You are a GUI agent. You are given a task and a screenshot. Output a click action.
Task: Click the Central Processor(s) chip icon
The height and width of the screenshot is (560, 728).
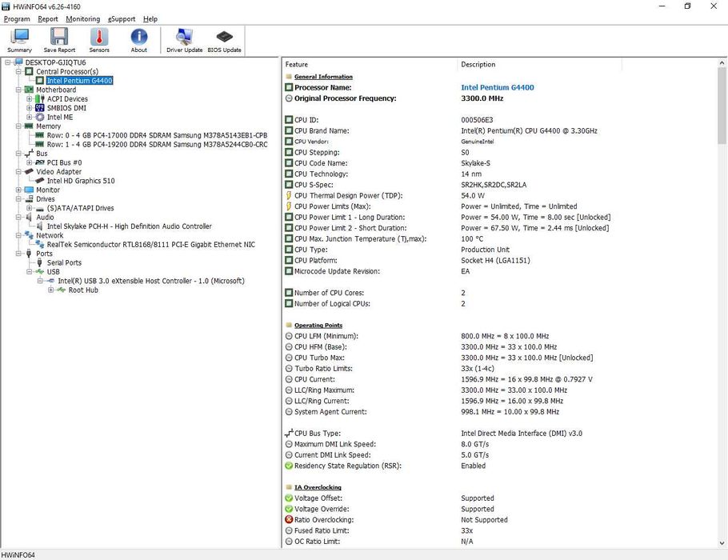(x=30, y=71)
